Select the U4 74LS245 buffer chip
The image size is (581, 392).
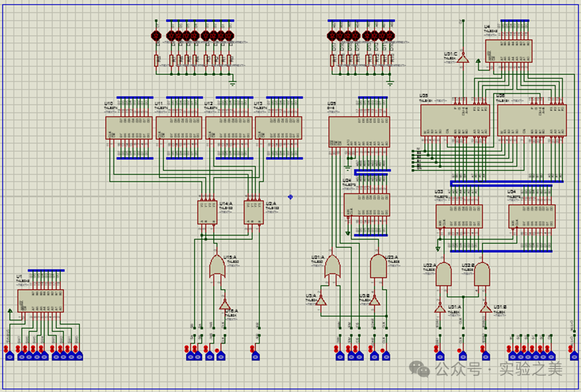coord(509,51)
